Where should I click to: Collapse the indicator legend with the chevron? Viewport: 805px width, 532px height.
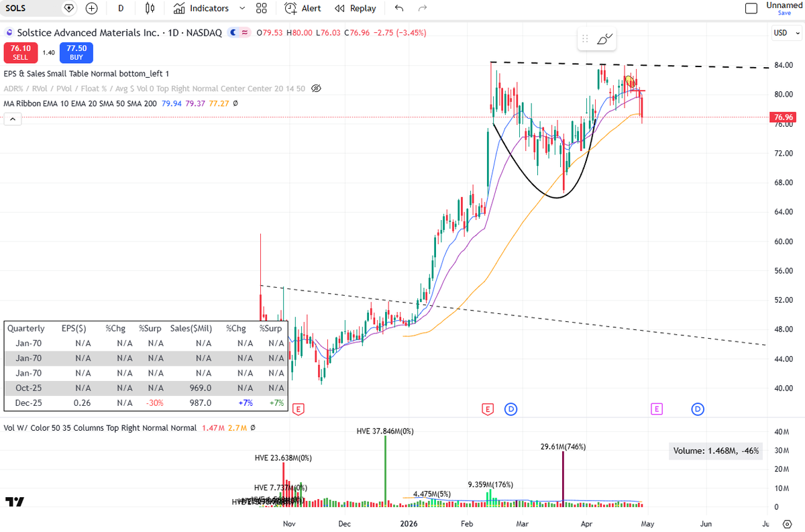click(12, 119)
